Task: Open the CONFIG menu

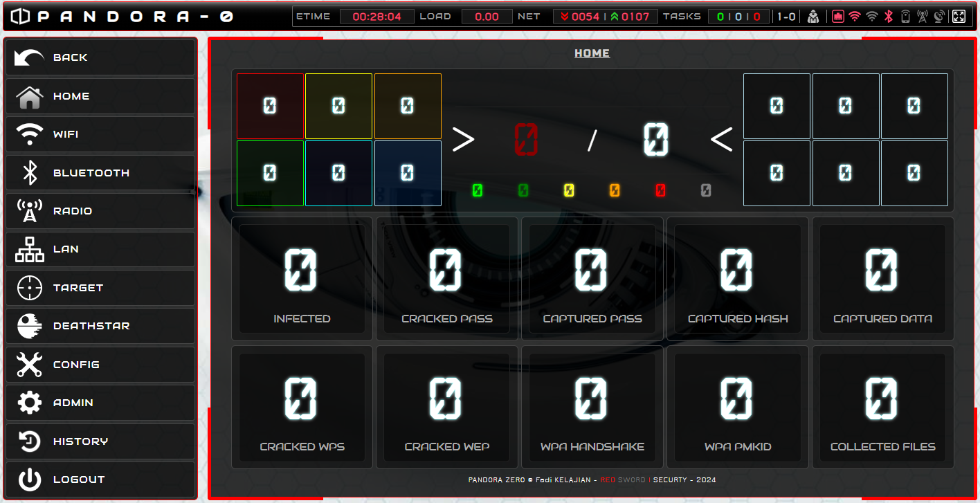Action: pyautogui.click(x=100, y=365)
